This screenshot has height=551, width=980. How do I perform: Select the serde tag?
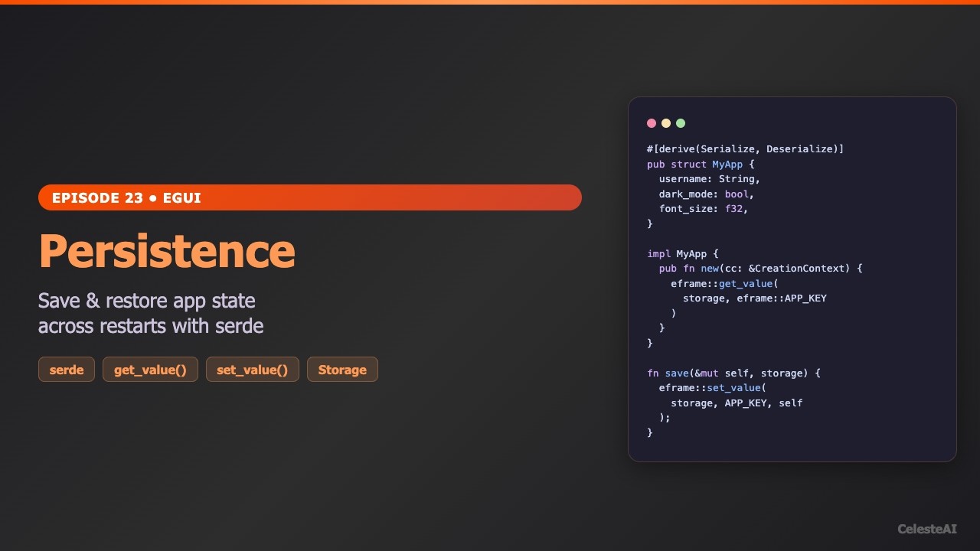pos(67,370)
